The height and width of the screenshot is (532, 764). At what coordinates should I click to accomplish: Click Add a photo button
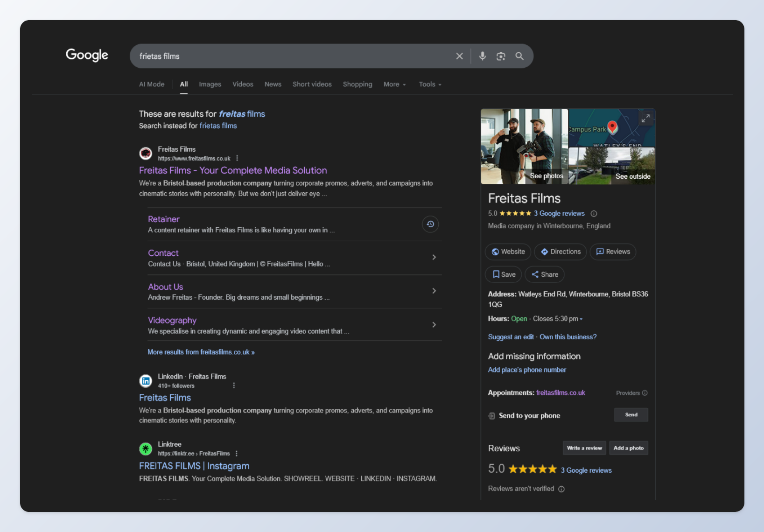(628, 448)
